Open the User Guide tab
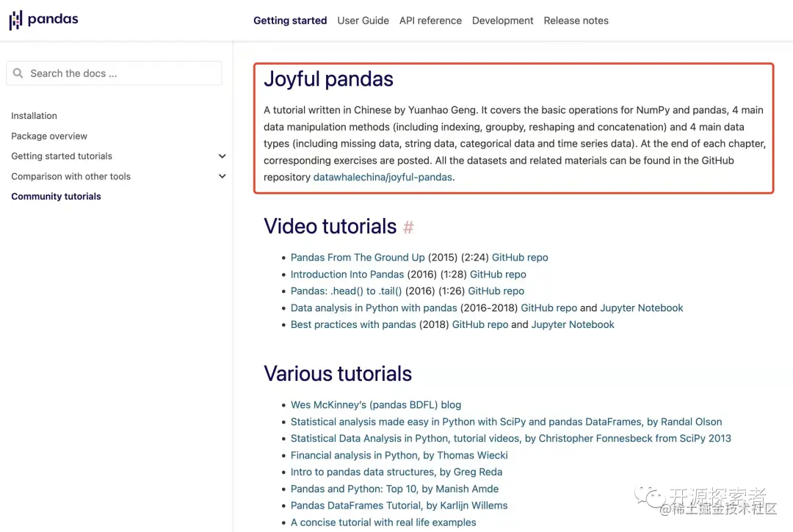 tap(363, 21)
